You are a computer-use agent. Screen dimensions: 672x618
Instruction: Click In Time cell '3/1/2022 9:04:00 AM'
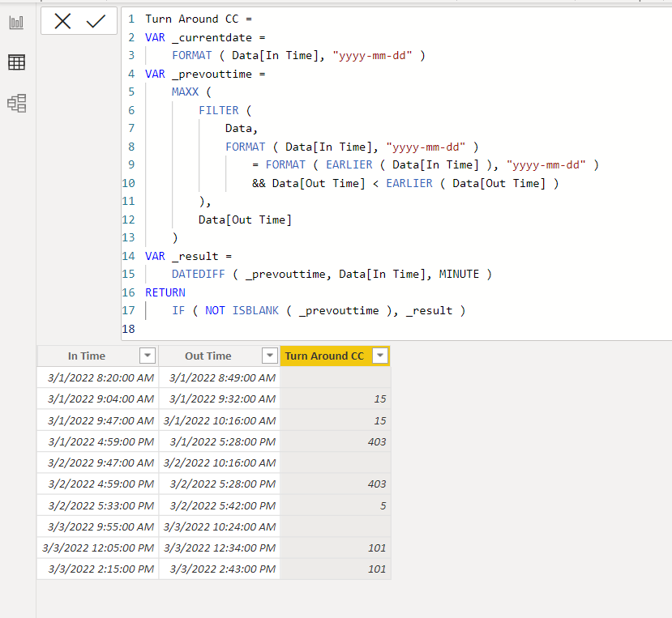(98, 399)
